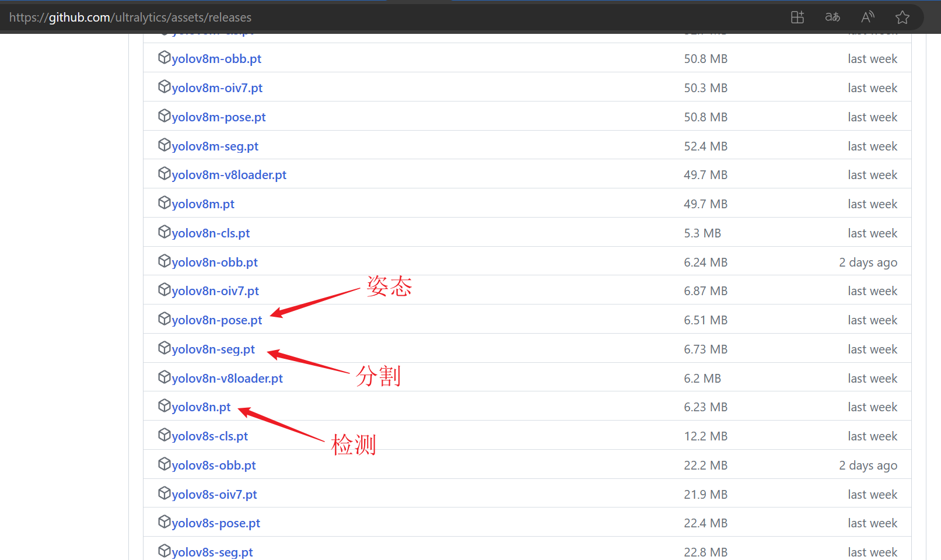Viewport: 941px width, 560px height.
Task: Click package icon beside yolov8n-oiv7.pt
Action: (x=164, y=289)
